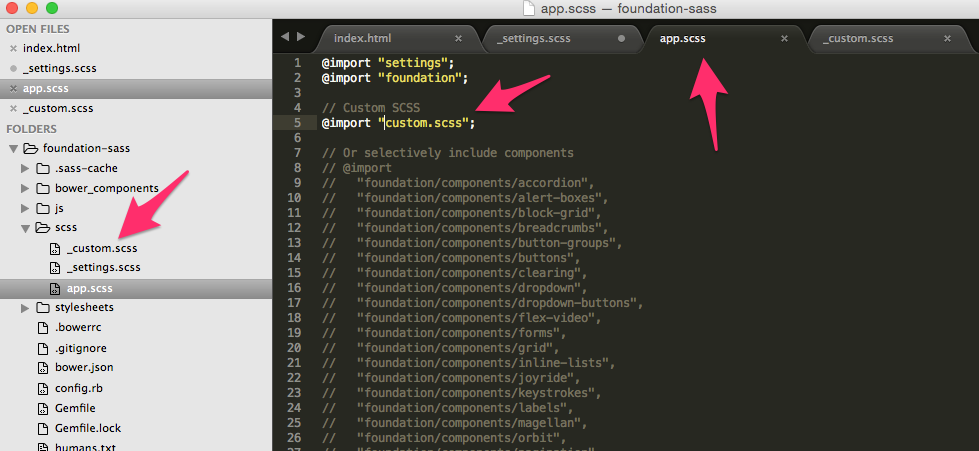Click the bower.json file icon
Screen dimensions: 979x451
tap(42, 368)
